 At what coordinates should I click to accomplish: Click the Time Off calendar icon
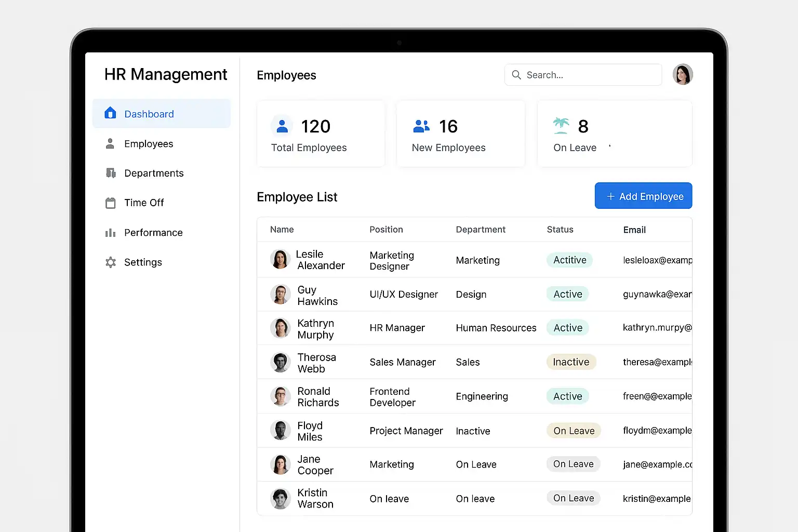tap(111, 203)
